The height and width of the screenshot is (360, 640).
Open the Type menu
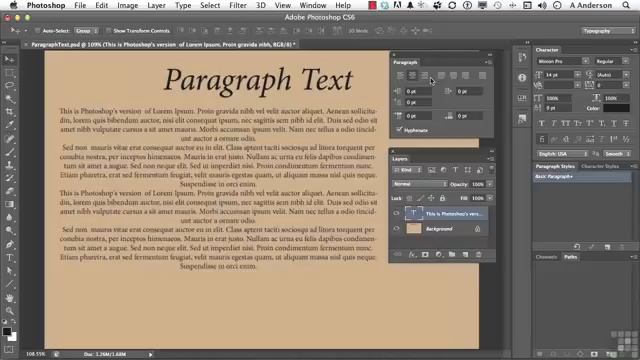(x=183, y=5)
